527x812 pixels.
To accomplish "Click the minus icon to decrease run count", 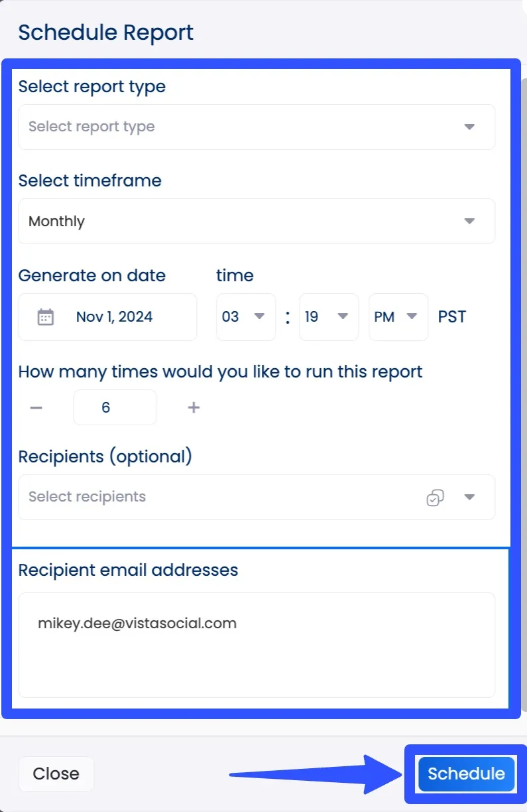I will (x=36, y=407).
